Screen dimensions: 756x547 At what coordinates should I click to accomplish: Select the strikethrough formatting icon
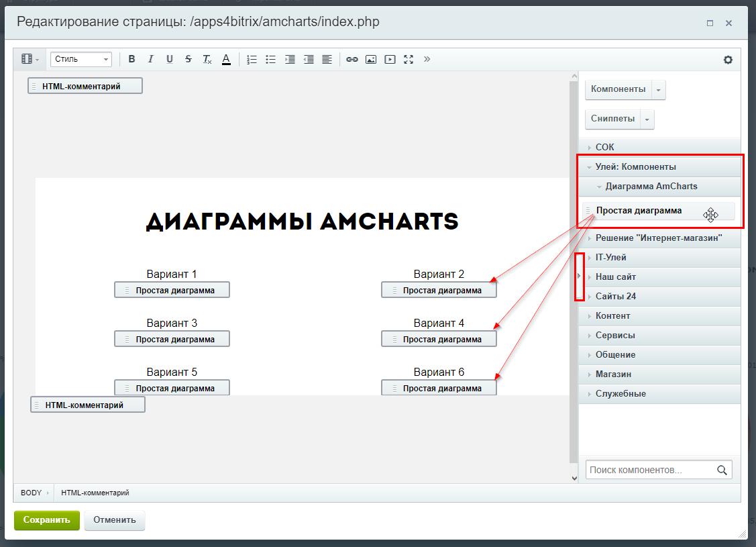[x=188, y=59]
